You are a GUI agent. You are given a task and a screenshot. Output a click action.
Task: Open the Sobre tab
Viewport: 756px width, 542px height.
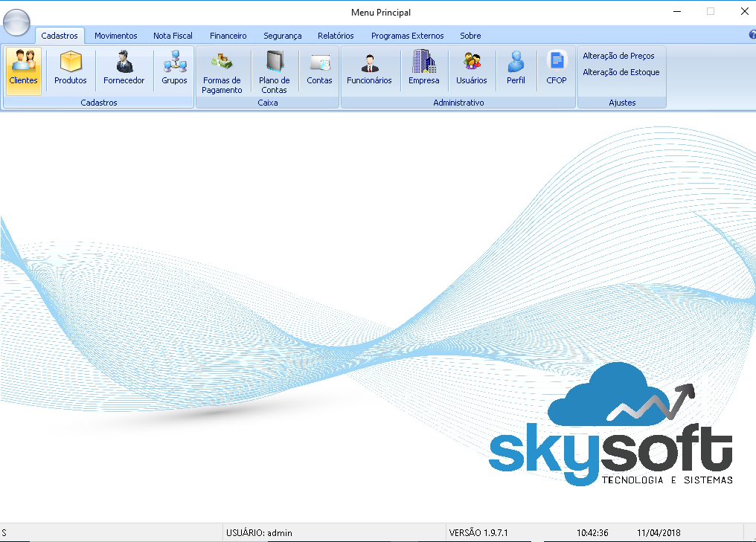click(470, 36)
